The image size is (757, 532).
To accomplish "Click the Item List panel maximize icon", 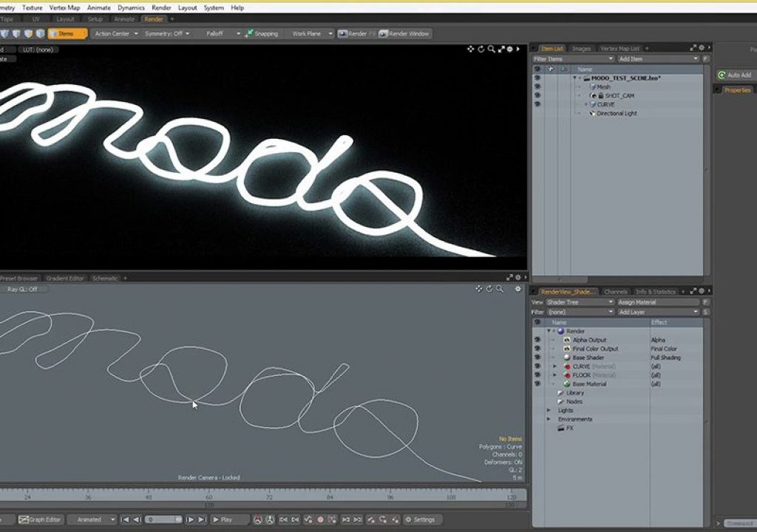I will pos(693,47).
